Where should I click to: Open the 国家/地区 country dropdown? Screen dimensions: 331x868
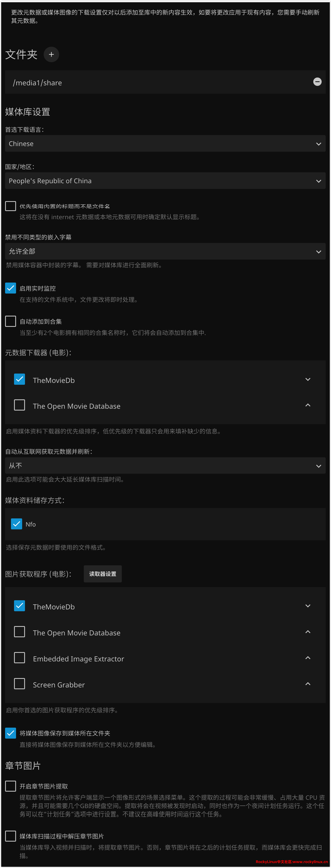(165, 181)
